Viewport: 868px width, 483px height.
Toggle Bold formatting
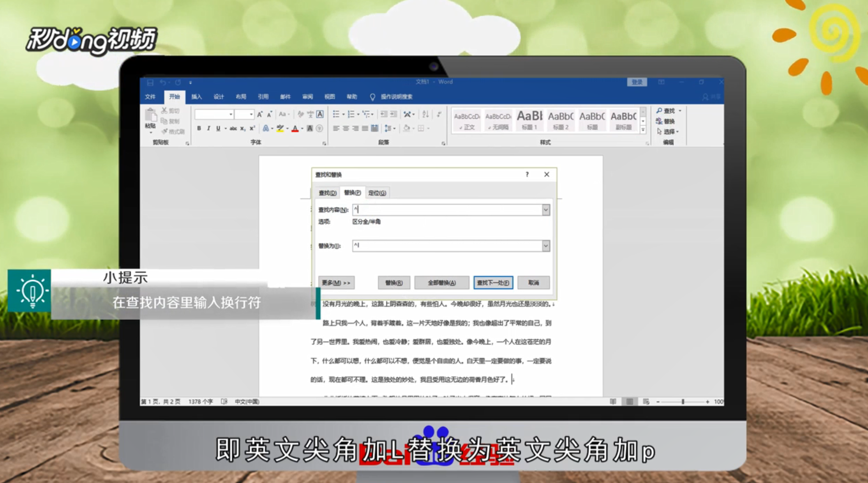pos(199,129)
